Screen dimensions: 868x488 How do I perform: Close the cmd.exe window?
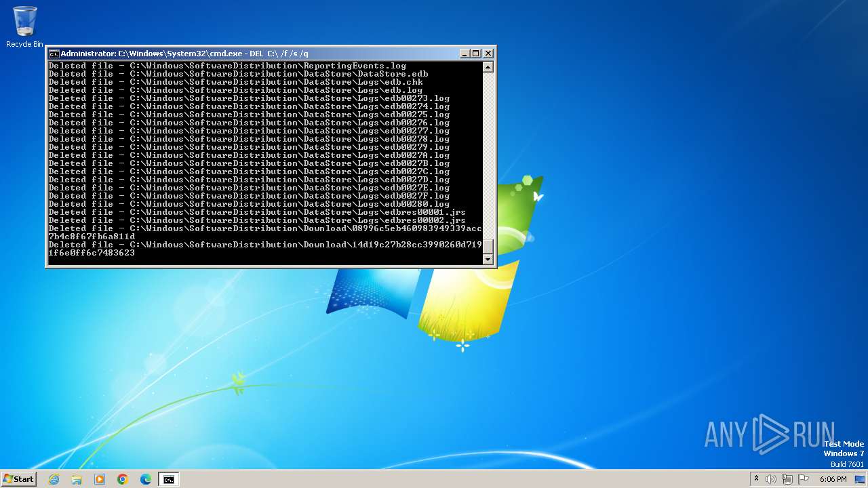pyautogui.click(x=488, y=54)
